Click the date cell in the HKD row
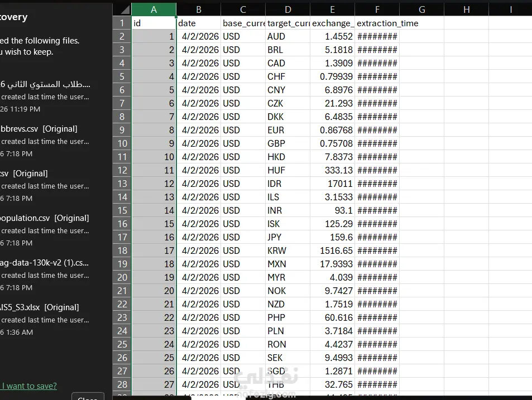Viewport: 532px width, 400px height. [199, 157]
